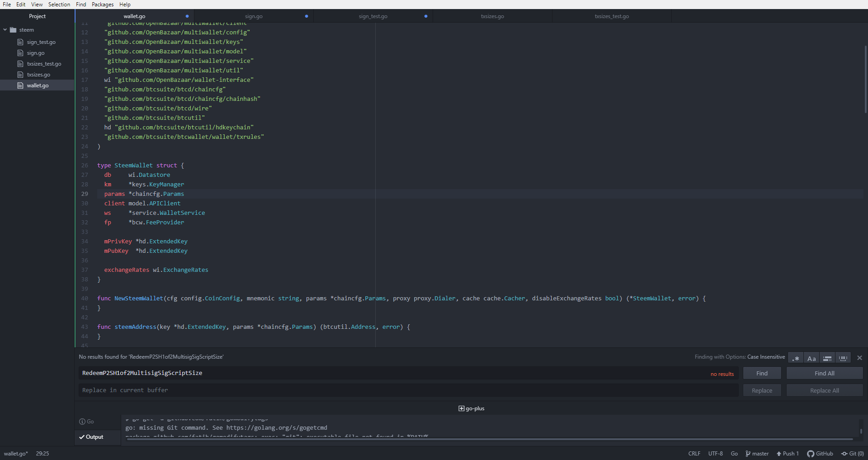Close the find and replace panel
The height and width of the screenshot is (460, 868).
[859, 358]
